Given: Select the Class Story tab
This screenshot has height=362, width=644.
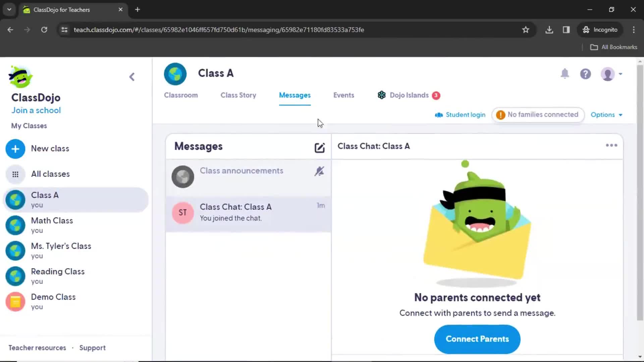Looking at the screenshot, I should tap(238, 95).
